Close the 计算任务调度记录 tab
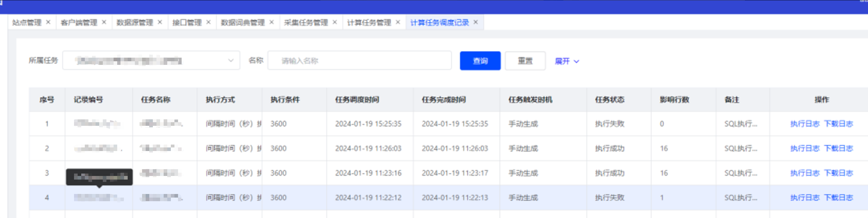Viewport: 868px width, 218px height. 476,22
